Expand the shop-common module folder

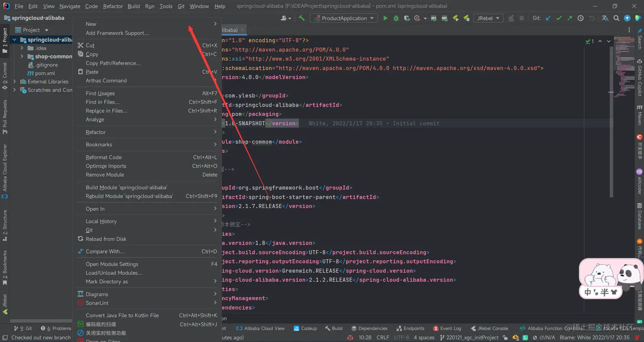point(22,57)
